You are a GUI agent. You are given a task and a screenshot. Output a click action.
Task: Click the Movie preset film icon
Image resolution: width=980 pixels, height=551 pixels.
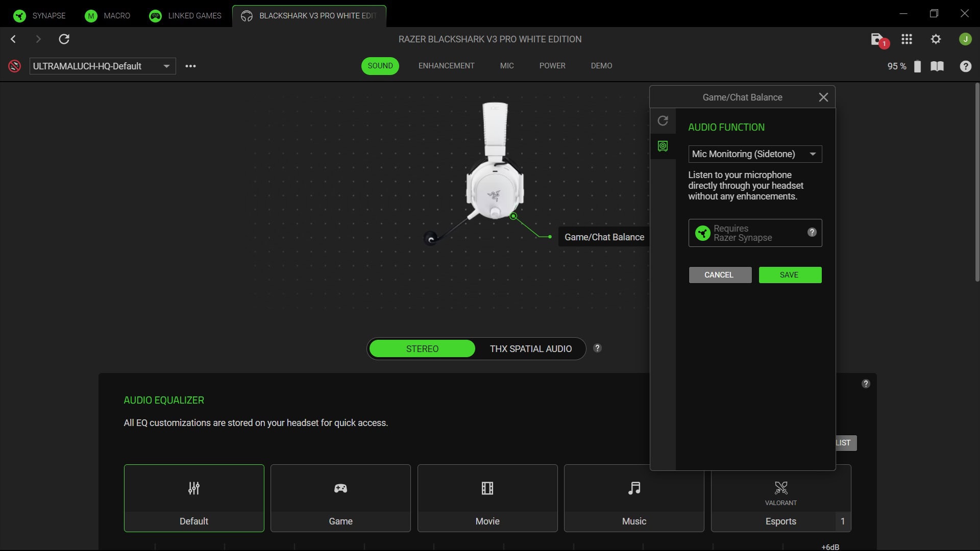coord(487,488)
